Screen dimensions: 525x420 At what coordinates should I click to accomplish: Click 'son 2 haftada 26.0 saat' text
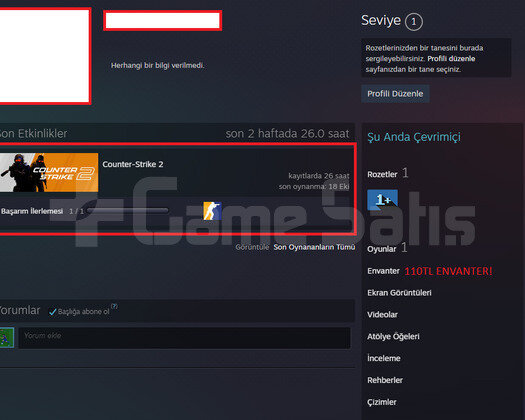(287, 134)
